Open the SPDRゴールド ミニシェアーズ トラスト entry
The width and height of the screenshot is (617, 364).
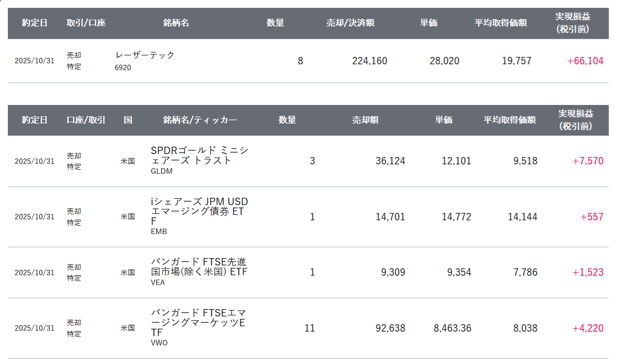point(199,155)
